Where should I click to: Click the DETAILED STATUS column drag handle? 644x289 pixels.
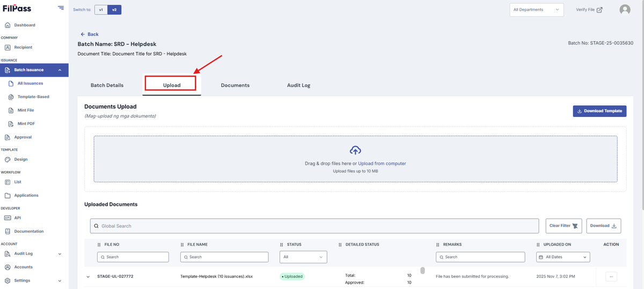point(341,244)
